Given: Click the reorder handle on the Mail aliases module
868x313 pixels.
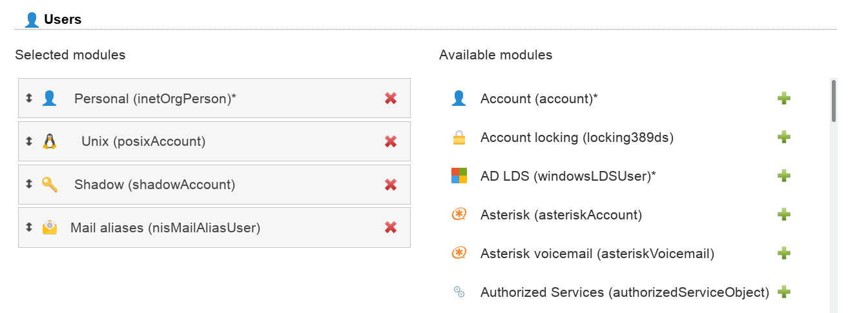Looking at the screenshot, I should pyautogui.click(x=28, y=227).
